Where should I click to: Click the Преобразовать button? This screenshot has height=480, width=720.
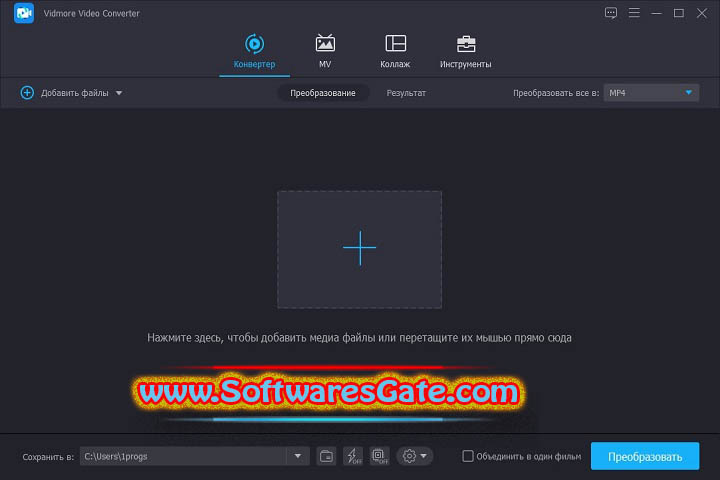(x=645, y=457)
